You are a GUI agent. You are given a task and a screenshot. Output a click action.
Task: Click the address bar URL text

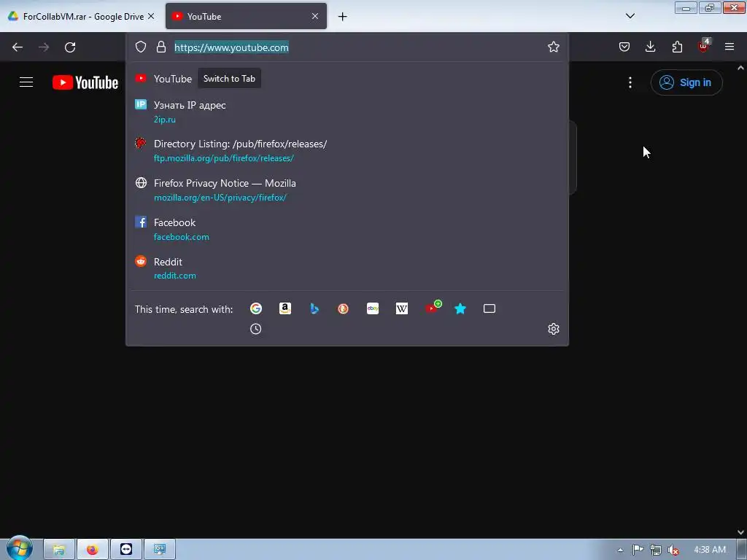(x=231, y=47)
